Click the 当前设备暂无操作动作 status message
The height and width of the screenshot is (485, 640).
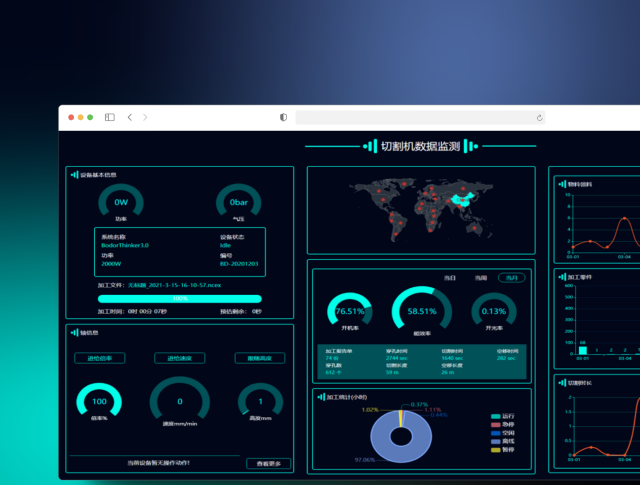[x=158, y=463]
